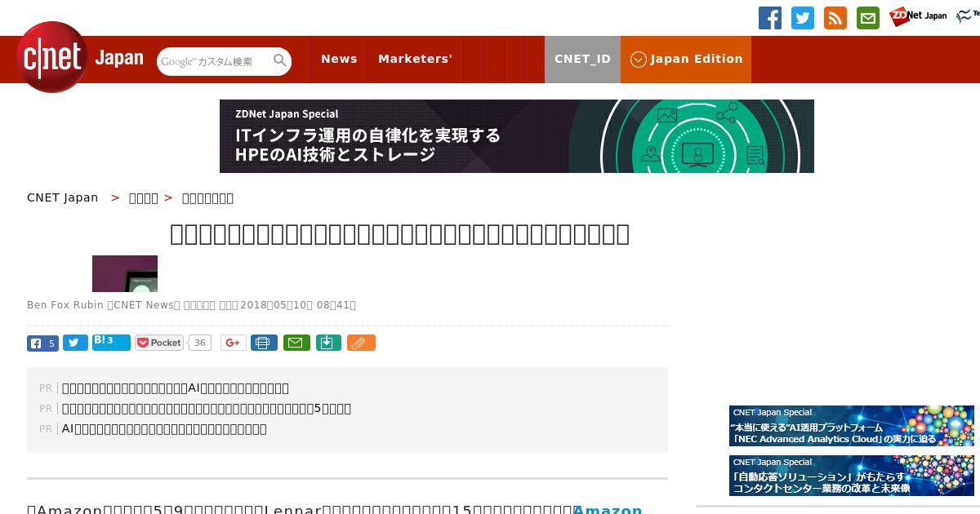Open the contact center solution banner

[x=852, y=476]
